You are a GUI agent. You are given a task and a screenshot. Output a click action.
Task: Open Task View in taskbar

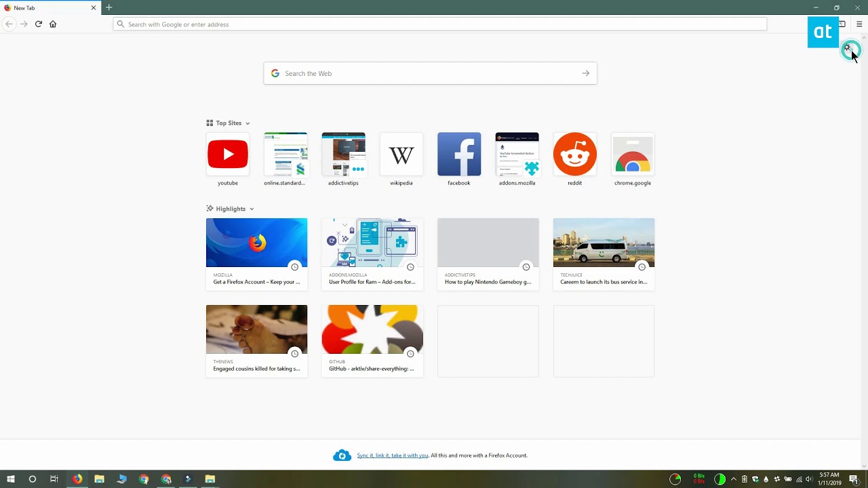point(54,479)
